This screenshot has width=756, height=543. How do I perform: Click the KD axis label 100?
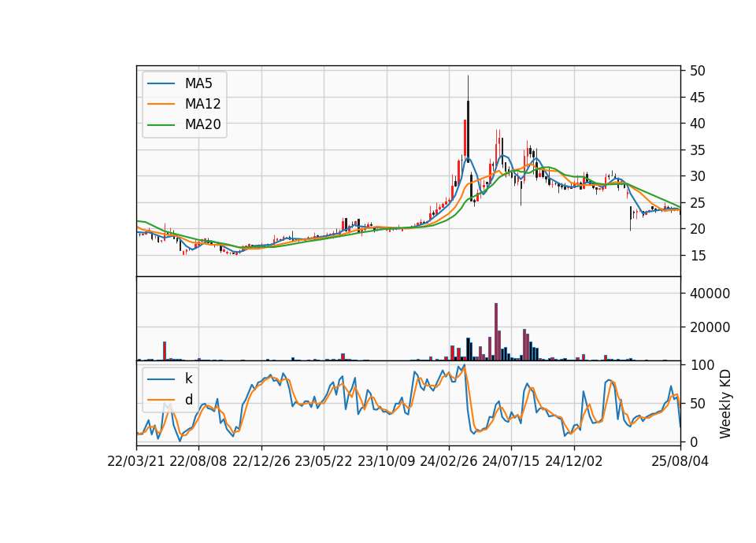(702, 365)
